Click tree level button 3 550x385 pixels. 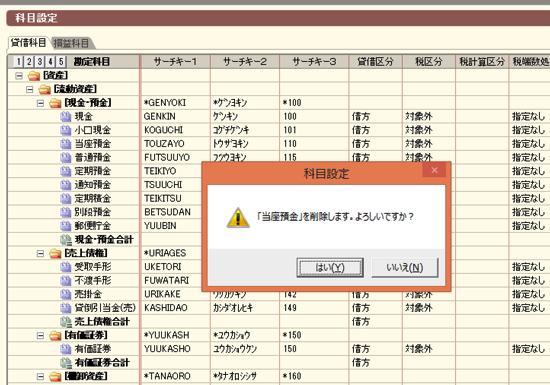click(40, 62)
